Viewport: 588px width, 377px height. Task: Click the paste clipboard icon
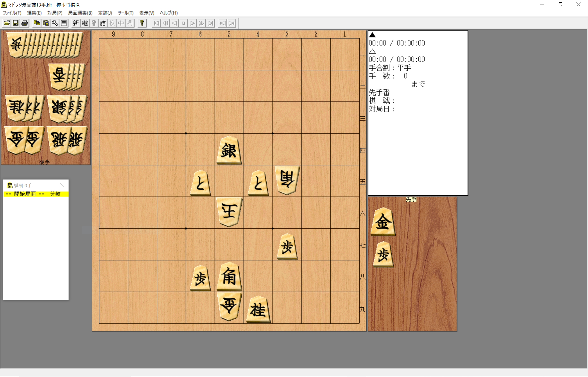pyautogui.click(x=46, y=23)
